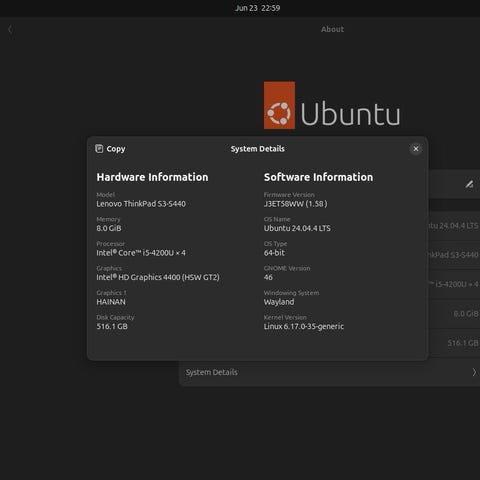Select processor text Intel Core i5-4200U × 4

point(141,253)
